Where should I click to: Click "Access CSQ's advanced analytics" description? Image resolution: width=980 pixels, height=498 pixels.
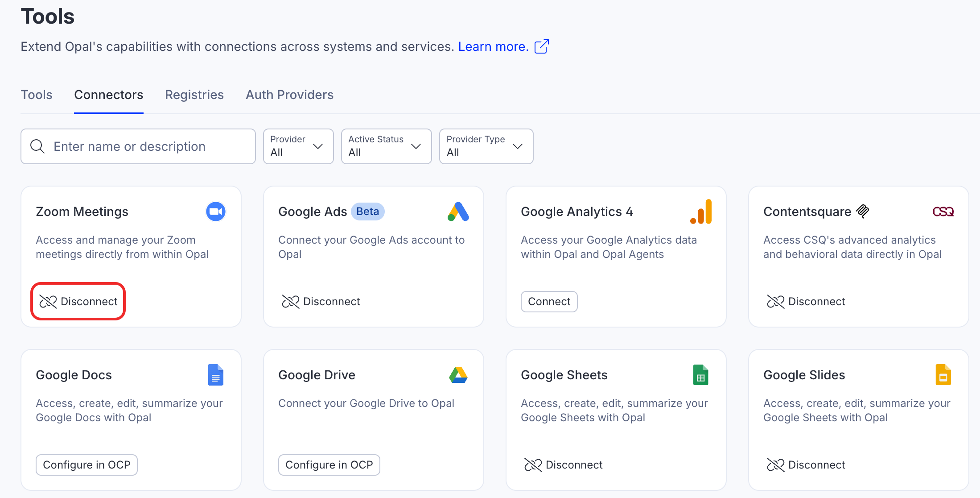pos(852,247)
